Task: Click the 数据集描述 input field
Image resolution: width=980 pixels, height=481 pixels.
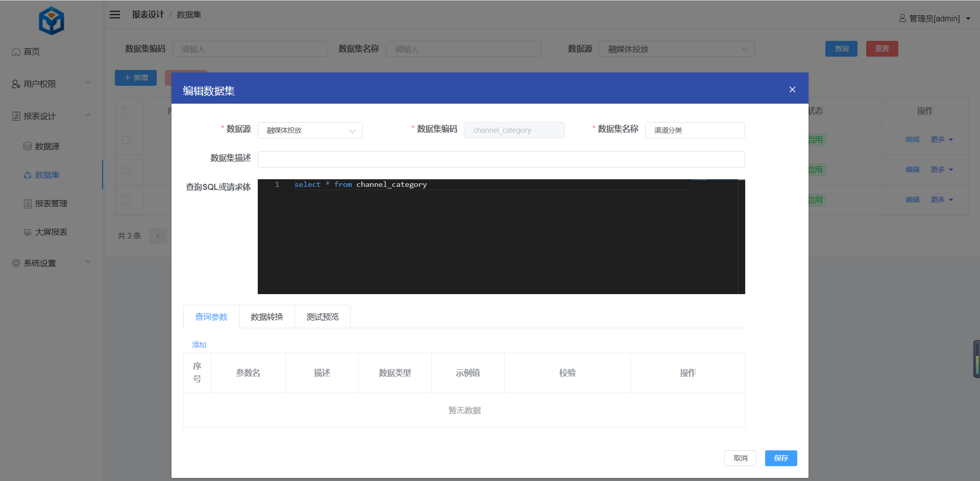Action: tap(501, 159)
